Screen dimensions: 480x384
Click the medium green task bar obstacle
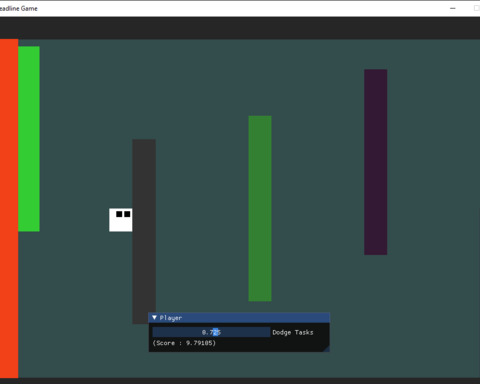[260, 209]
